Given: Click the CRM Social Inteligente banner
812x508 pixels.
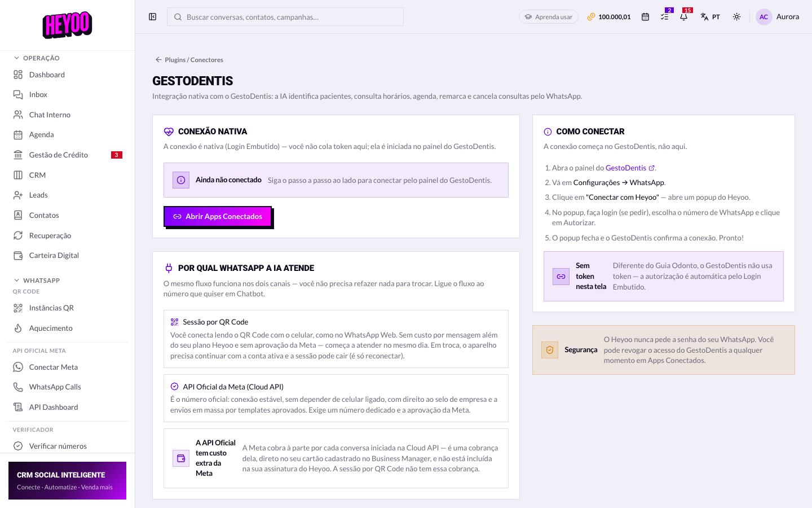Looking at the screenshot, I should point(67,480).
